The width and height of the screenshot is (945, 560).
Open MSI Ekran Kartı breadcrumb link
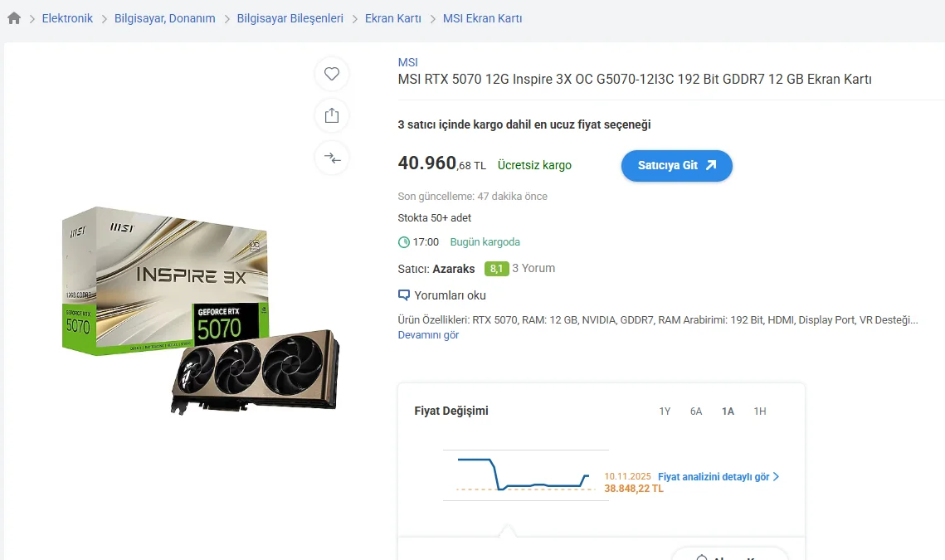(482, 18)
